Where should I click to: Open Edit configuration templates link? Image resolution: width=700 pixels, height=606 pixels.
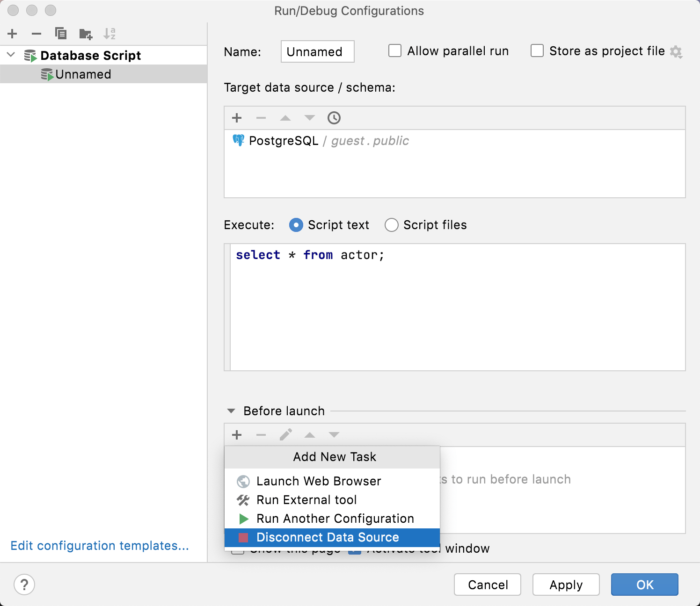[100, 546]
